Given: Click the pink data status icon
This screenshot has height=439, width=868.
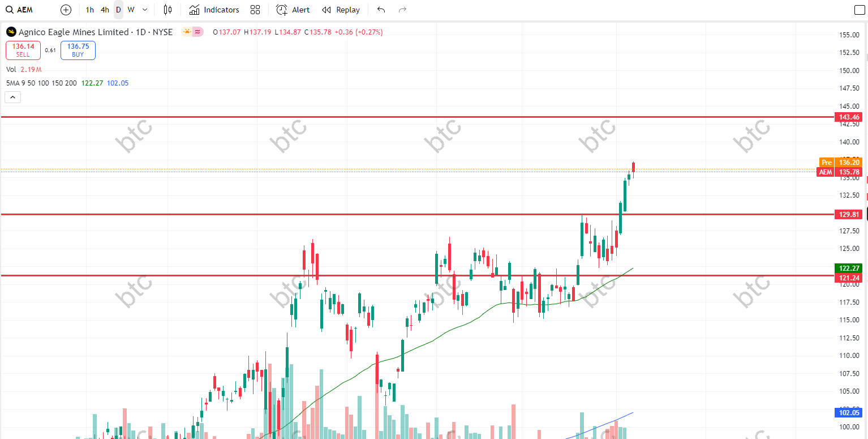Looking at the screenshot, I should coord(197,32).
